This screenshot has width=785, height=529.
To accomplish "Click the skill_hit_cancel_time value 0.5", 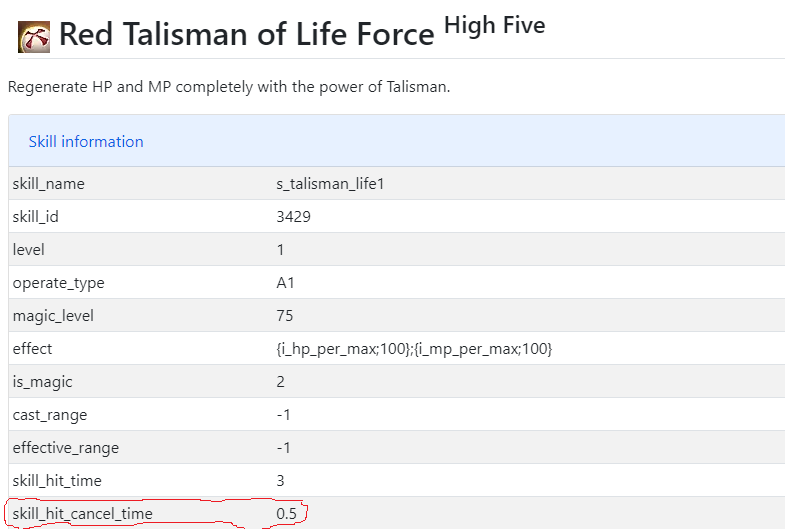I will click(x=287, y=514).
